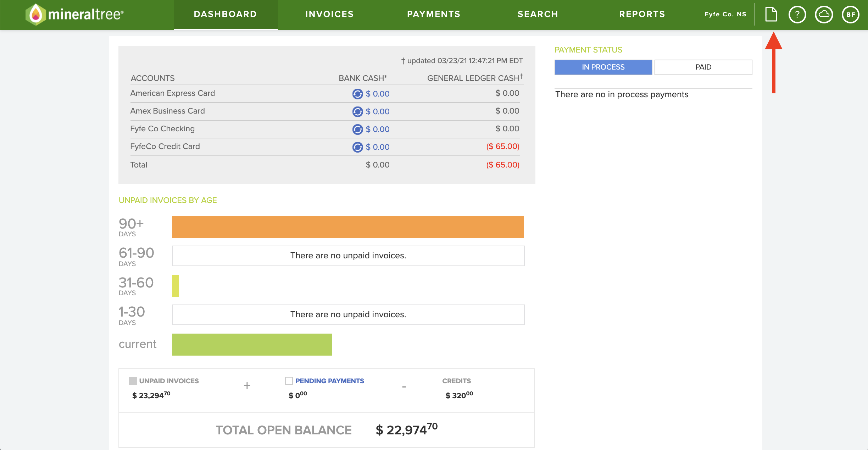Enable the Pending Payments checkbox

(x=289, y=381)
